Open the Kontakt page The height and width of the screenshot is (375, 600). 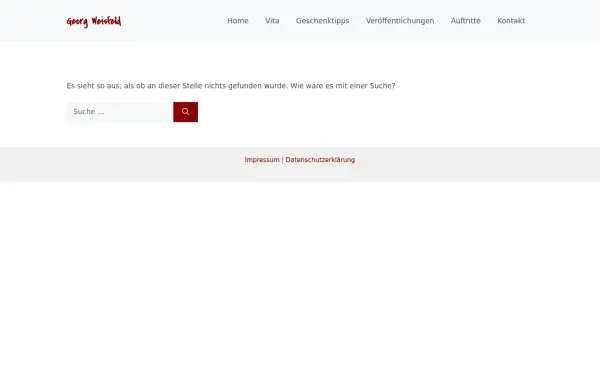coord(511,21)
